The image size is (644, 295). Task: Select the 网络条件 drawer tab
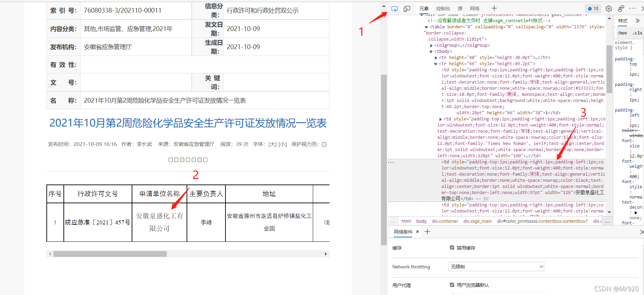click(x=403, y=232)
